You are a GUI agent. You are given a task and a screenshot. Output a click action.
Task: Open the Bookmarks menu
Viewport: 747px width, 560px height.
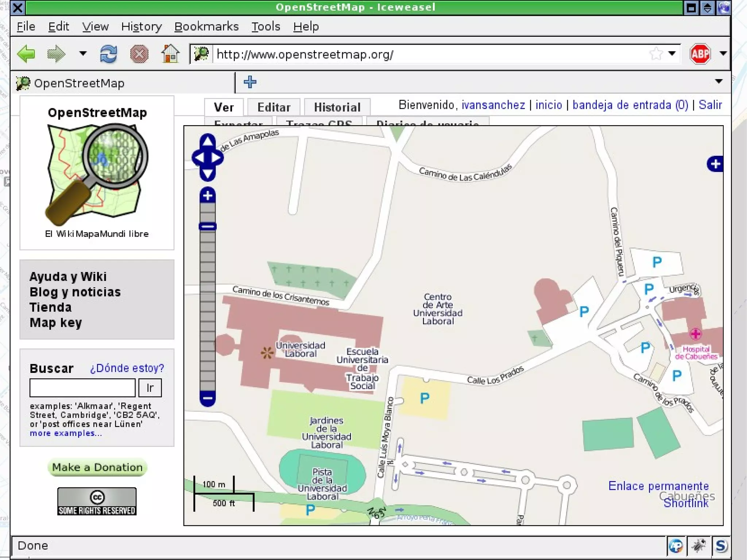click(206, 26)
